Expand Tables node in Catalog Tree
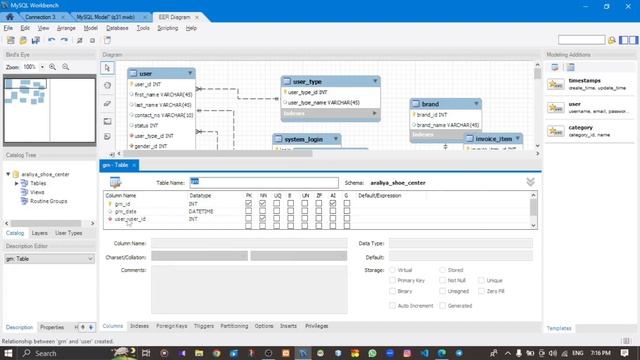The image size is (640, 360). (x=17, y=183)
